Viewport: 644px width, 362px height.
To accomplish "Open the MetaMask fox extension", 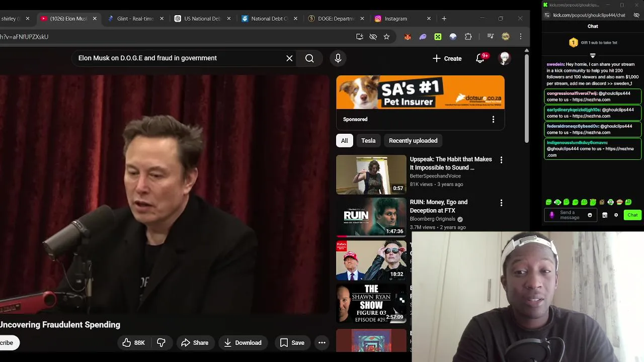I will pos(408,37).
